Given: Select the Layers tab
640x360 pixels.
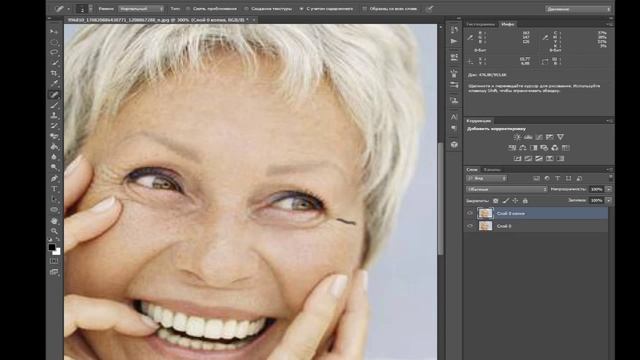Looking at the screenshot, I should pos(472,169).
